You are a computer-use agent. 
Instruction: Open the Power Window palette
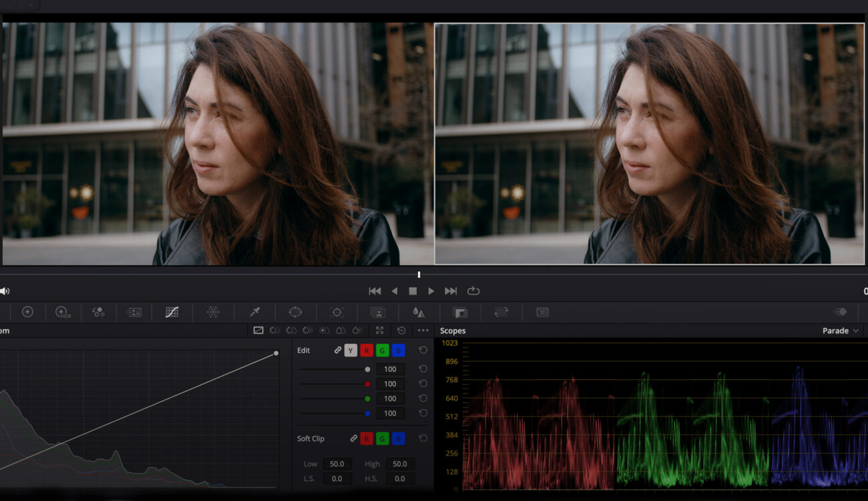(x=295, y=312)
